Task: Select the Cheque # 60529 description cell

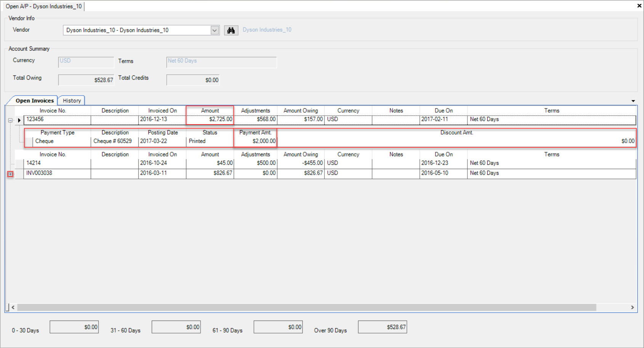Action: 115,141
